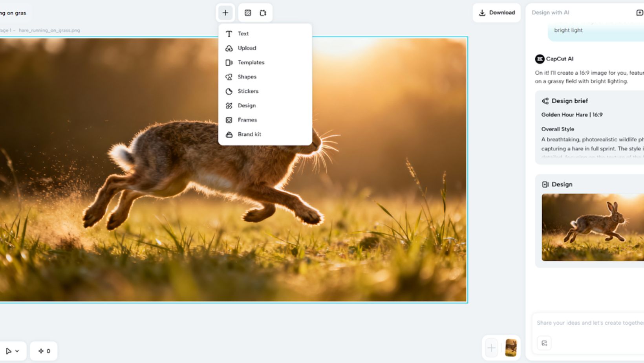Viewport: 644px width, 363px height.
Task: Choose the Design menu entry
Action: coord(246,106)
